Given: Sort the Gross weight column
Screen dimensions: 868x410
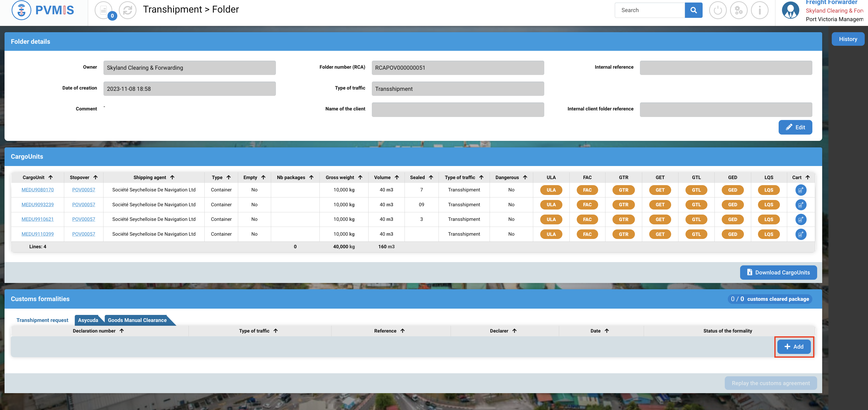Looking at the screenshot, I should (x=360, y=177).
